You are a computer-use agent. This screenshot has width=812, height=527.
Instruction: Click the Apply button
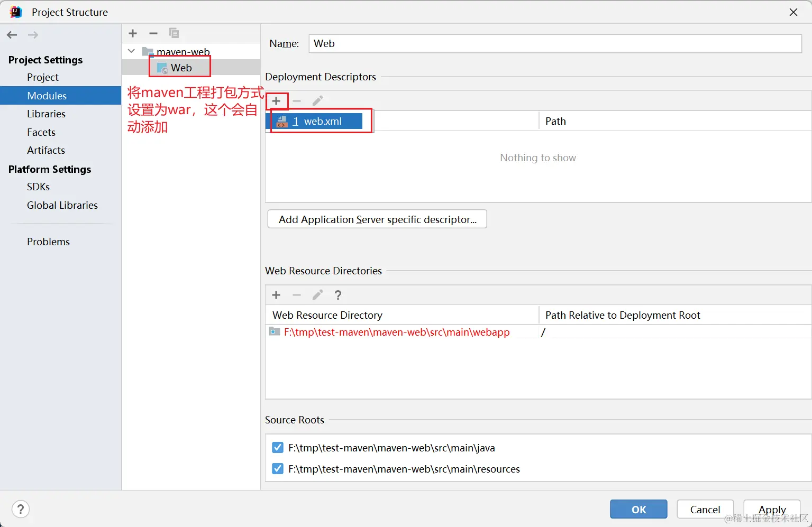[772, 510]
